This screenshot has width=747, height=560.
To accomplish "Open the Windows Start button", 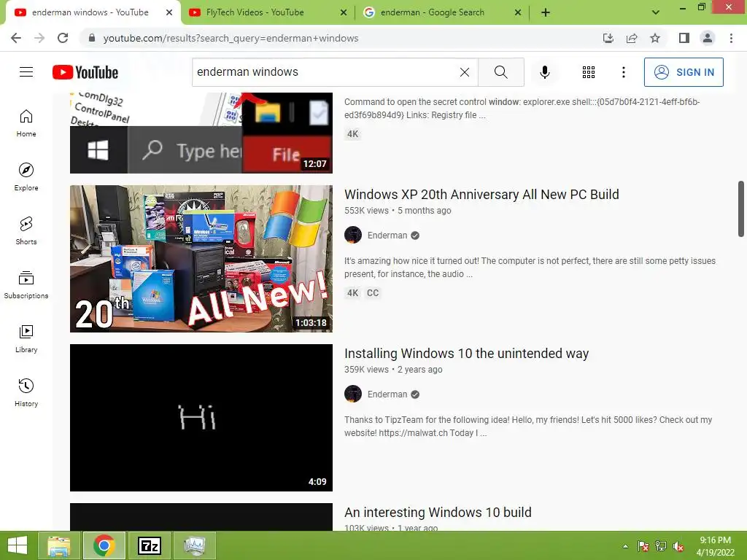I will coord(18,545).
